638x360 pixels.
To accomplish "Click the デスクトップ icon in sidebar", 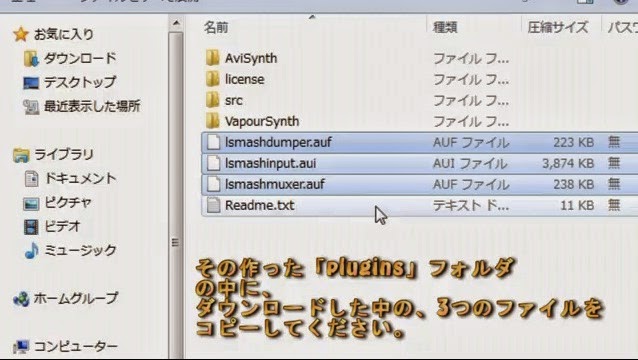I will tap(31, 83).
